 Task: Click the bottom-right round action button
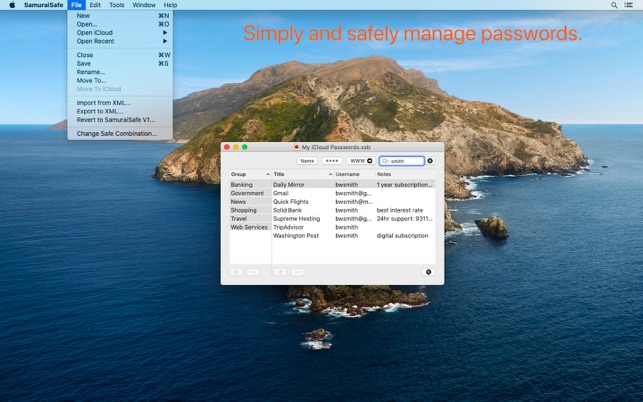click(429, 272)
